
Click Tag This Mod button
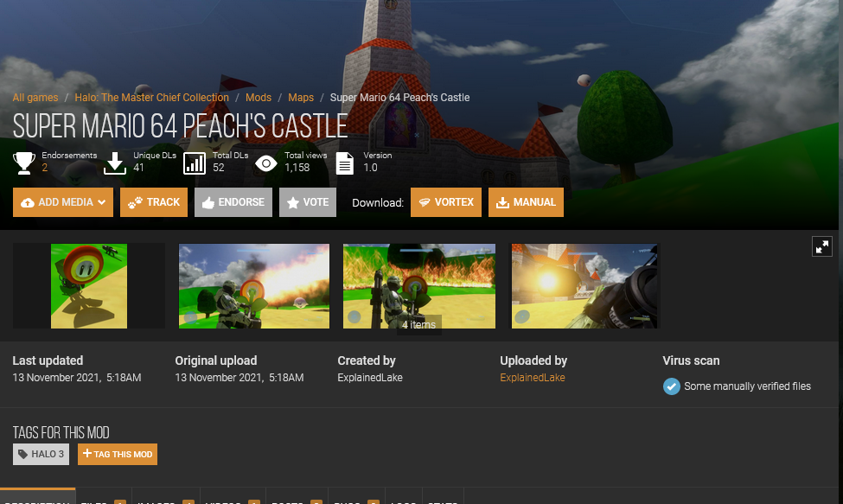click(x=118, y=454)
